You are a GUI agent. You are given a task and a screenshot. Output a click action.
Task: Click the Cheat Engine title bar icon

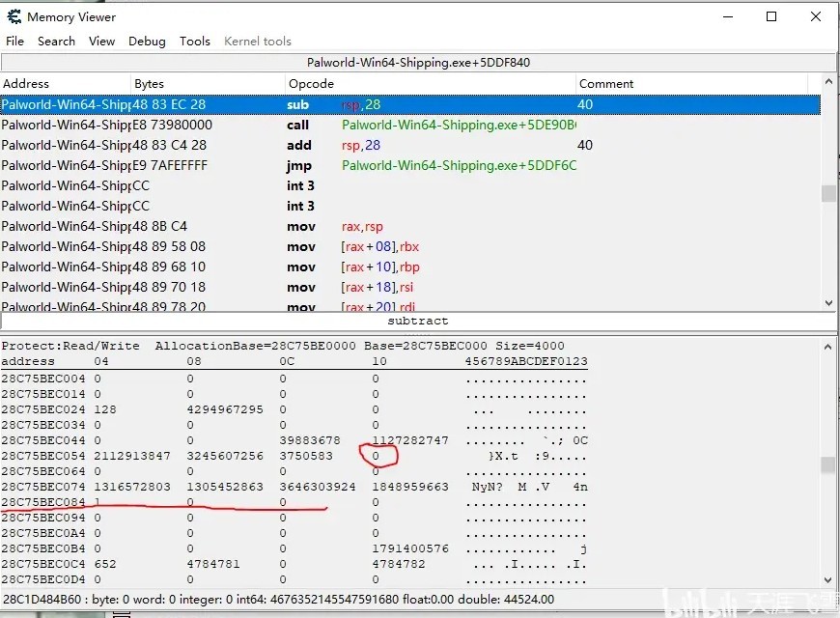pos(14,16)
